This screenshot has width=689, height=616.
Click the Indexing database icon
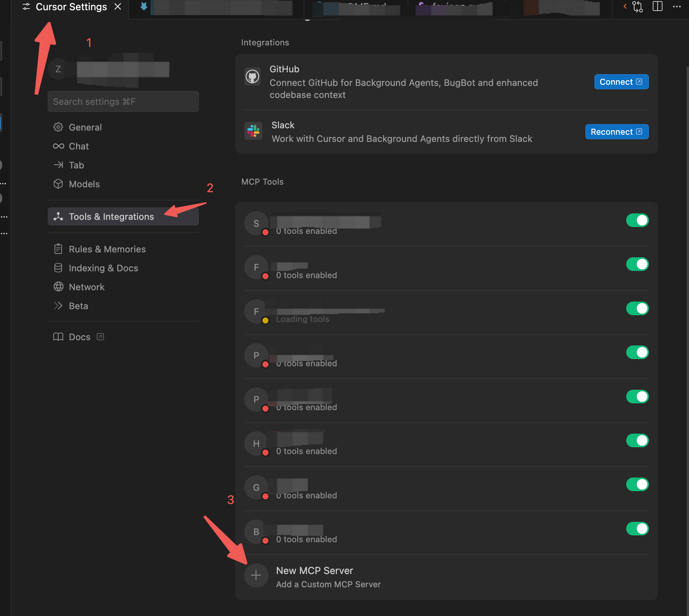58,268
